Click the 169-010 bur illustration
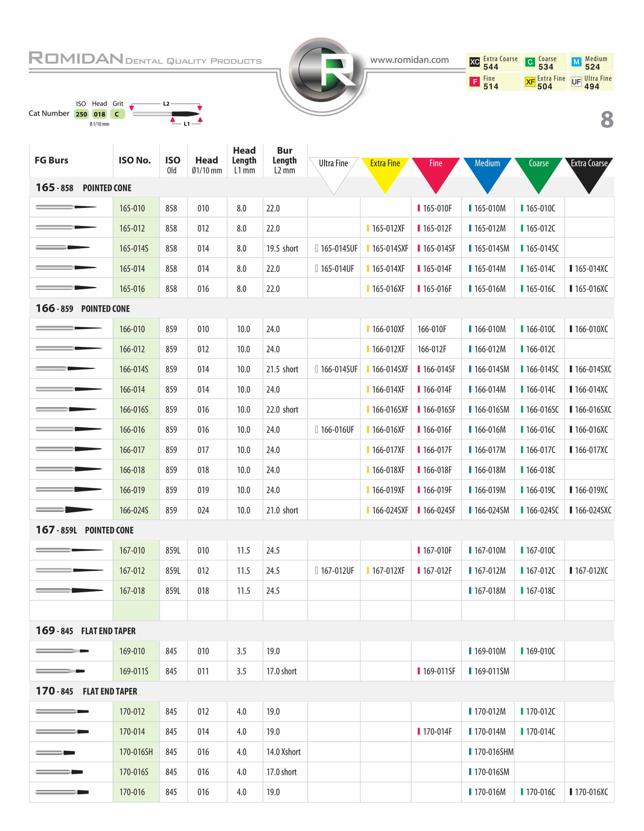 click(x=62, y=651)
